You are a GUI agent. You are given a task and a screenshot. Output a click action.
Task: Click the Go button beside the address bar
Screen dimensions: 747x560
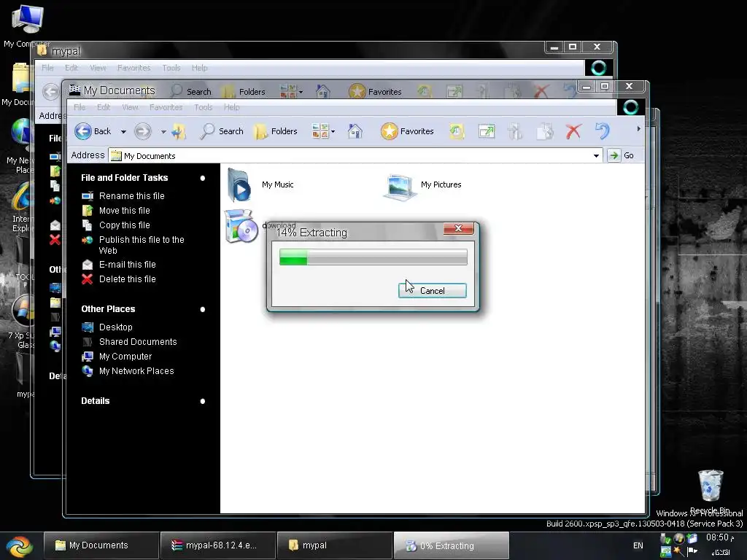[x=623, y=156]
